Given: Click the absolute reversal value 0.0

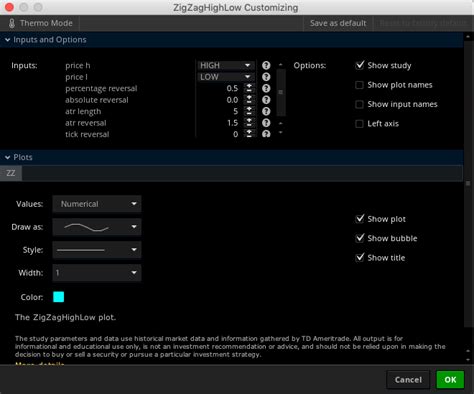Looking at the screenshot, I should coord(232,100).
